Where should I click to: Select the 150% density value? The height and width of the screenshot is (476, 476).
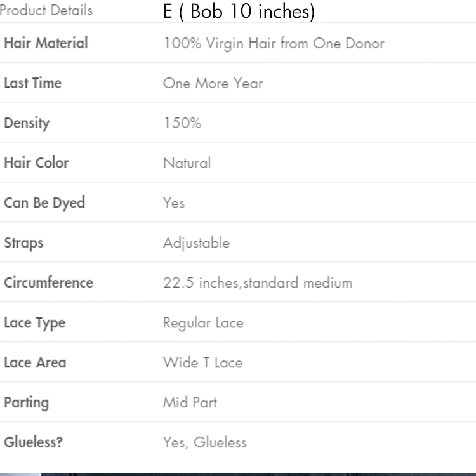(182, 123)
